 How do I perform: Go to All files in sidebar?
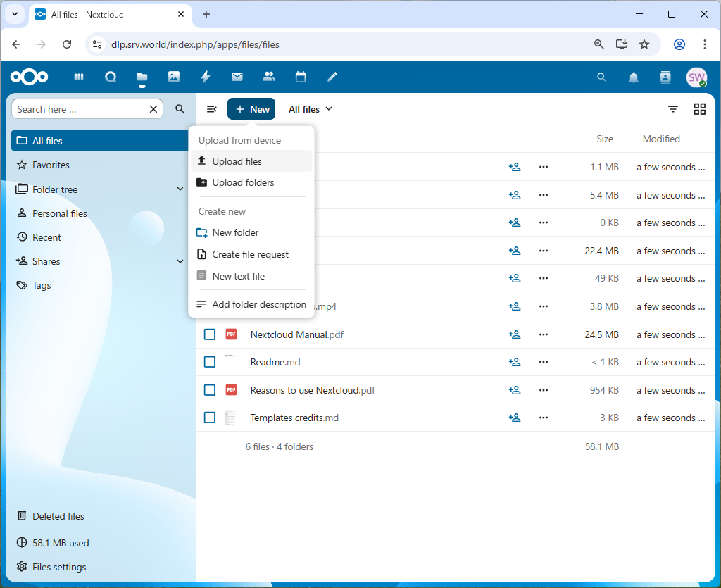click(99, 141)
